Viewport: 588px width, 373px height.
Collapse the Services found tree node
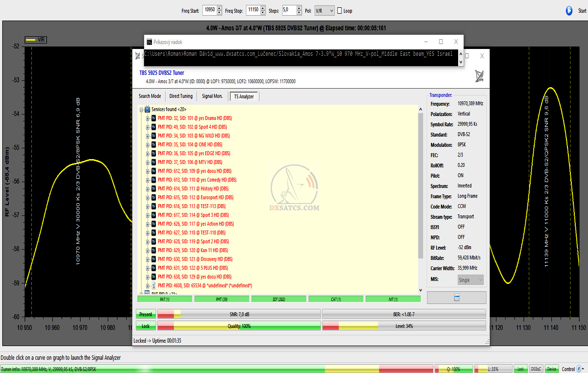pyautogui.click(x=141, y=110)
